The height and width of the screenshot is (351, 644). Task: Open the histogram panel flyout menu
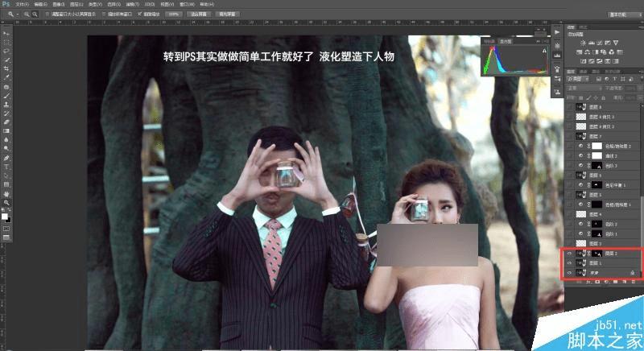[546, 42]
